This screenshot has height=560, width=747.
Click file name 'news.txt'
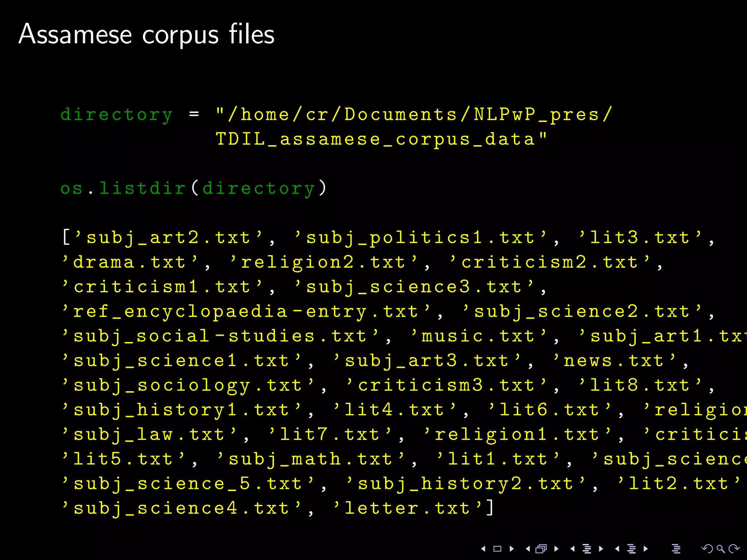click(614, 361)
